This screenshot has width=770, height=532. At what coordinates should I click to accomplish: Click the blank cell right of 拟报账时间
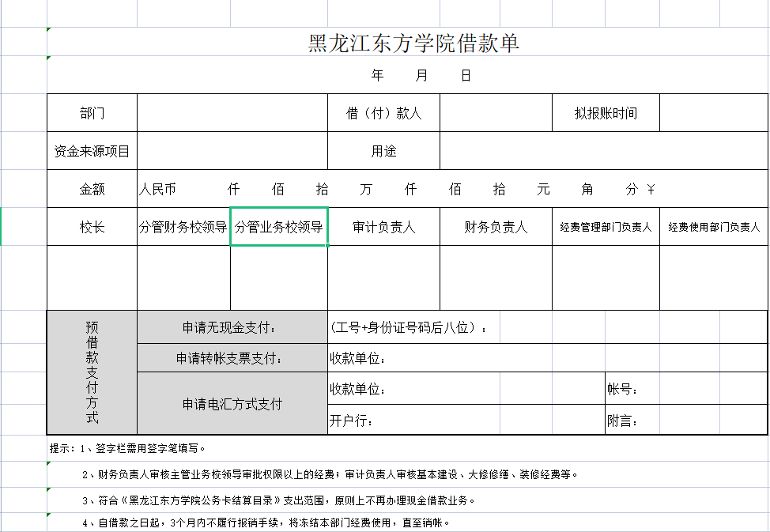[x=714, y=113]
